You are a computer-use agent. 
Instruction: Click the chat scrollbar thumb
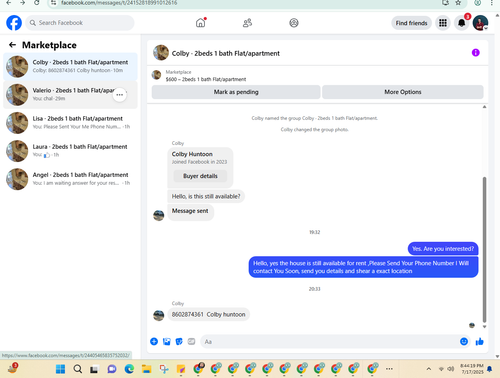(484, 250)
